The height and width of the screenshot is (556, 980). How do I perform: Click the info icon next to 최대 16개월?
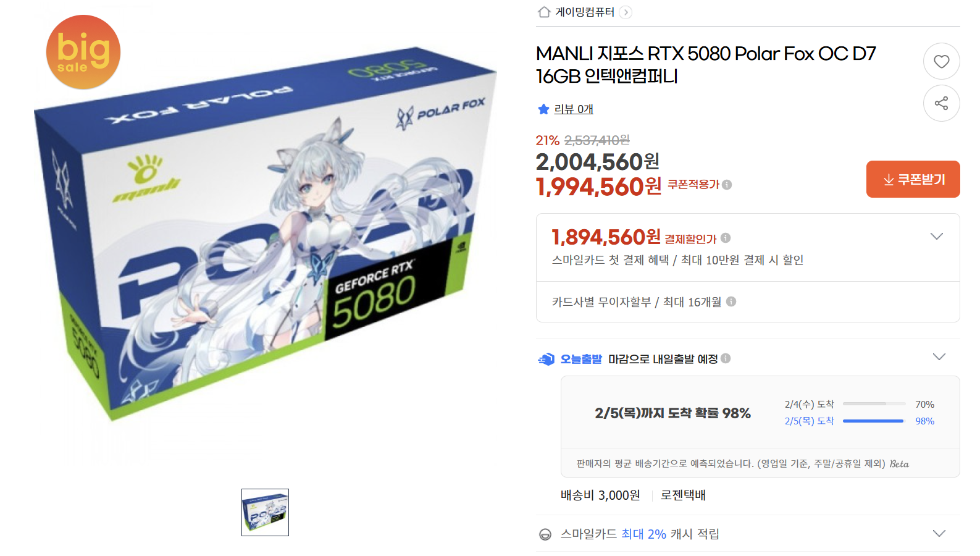(x=731, y=301)
